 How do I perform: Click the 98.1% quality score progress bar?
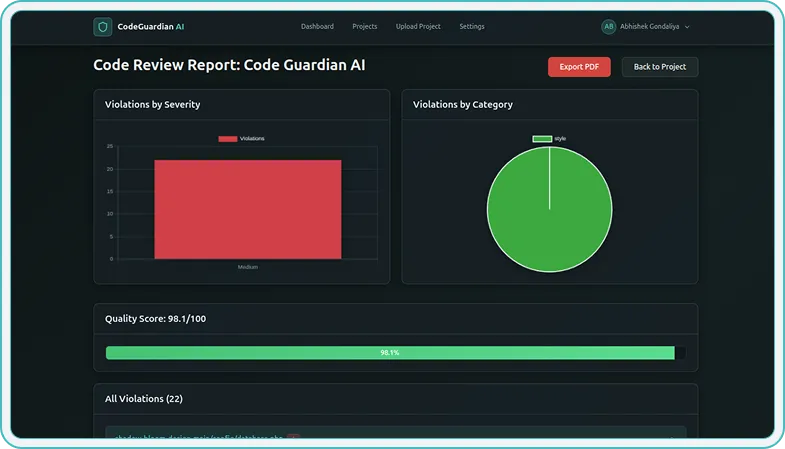(x=390, y=353)
